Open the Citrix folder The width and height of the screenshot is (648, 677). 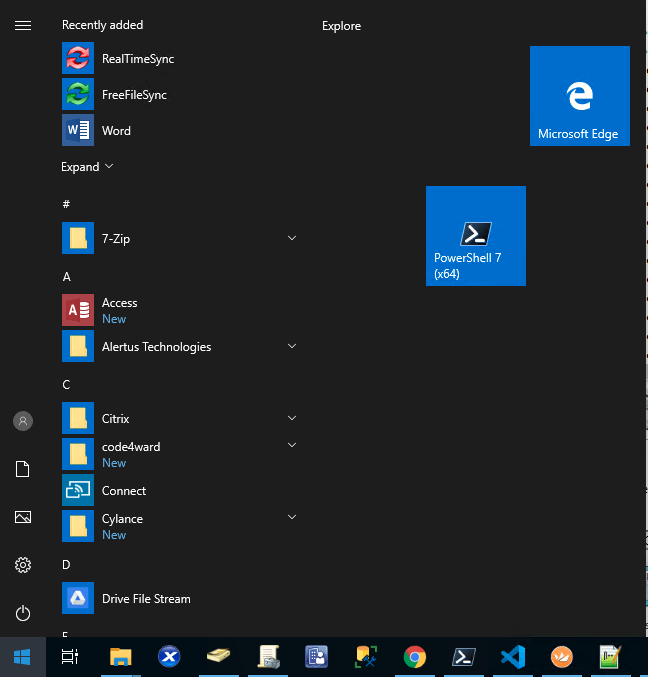tap(179, 418)
